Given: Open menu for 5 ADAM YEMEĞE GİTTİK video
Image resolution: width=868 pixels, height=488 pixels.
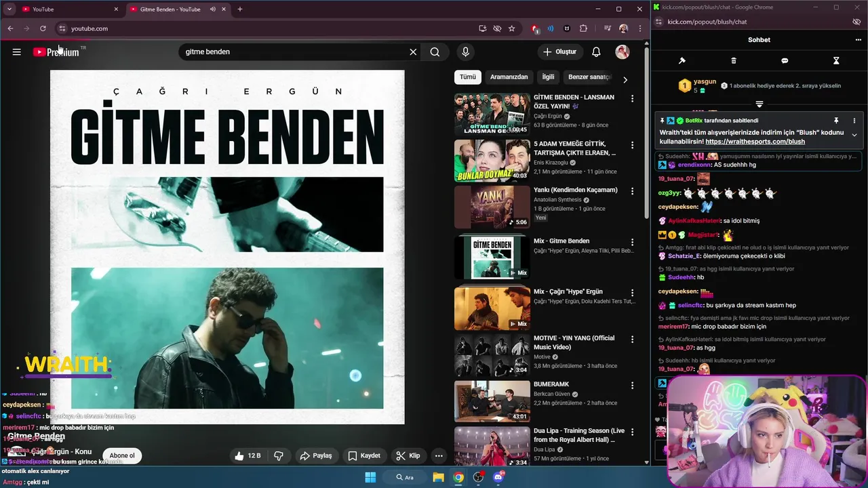Looking at the screenshot, I should point(632,145).
